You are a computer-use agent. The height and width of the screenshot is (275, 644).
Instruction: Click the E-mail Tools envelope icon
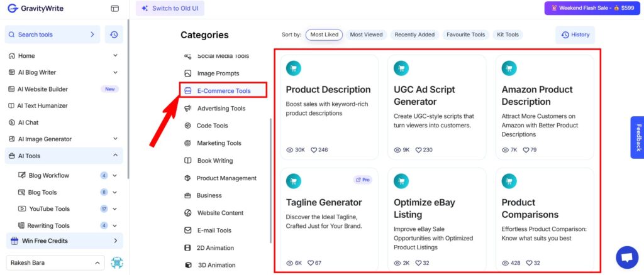click(187, 230)
